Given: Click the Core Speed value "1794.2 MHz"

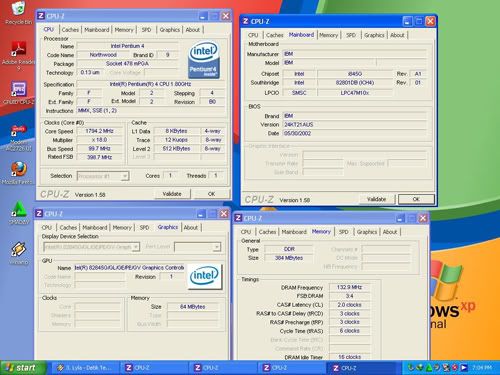Looking at the screenshot, I should (99, 131).
